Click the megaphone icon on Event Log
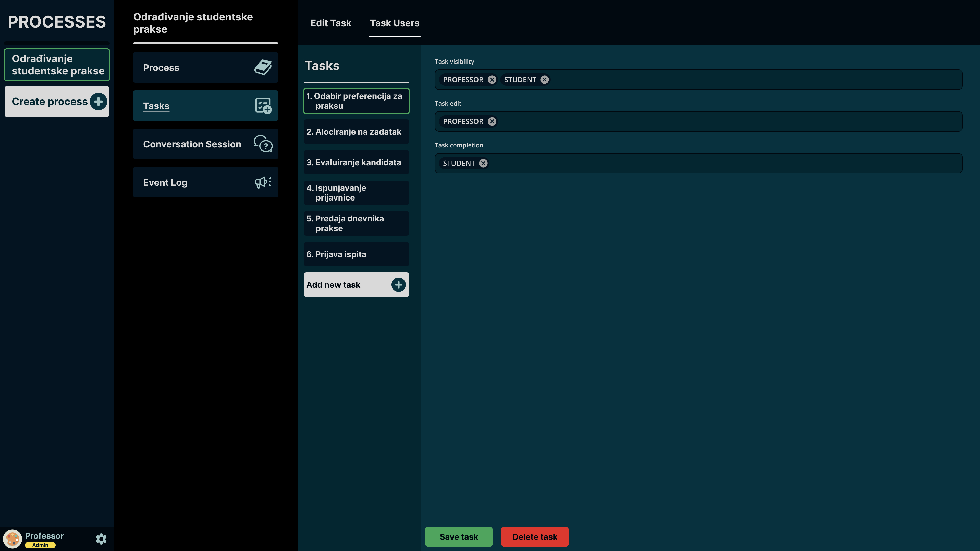The height and width of the screenshot is (551, 980). click(x=263, y=182)
